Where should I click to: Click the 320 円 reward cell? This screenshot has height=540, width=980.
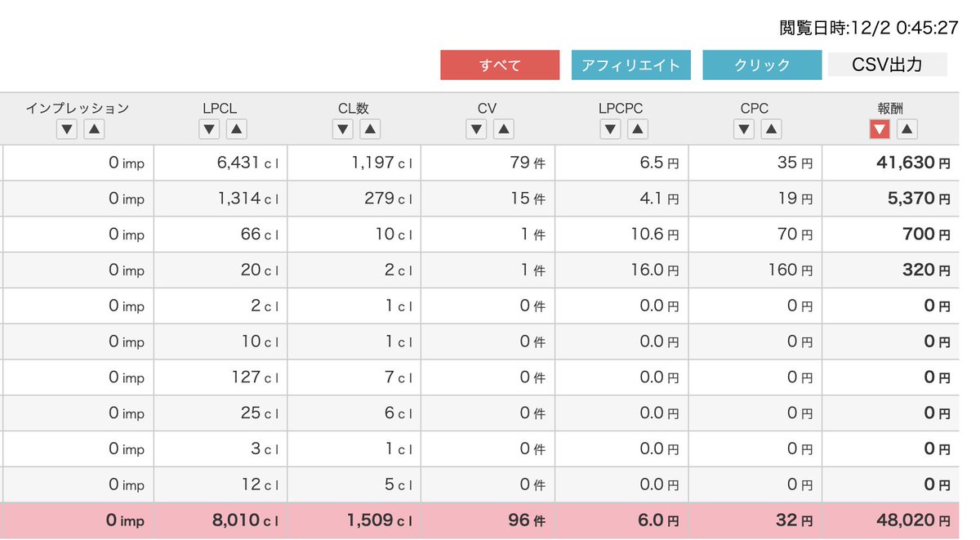pyautogui.click(x=891, y=270)
